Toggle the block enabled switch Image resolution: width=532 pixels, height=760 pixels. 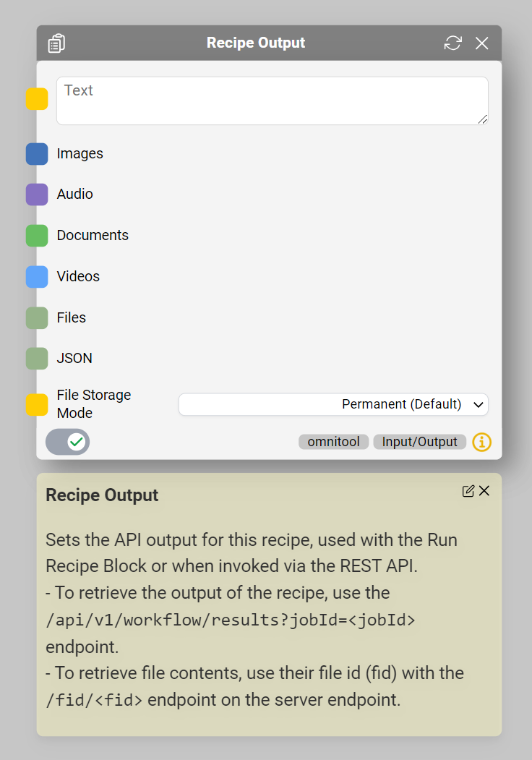pos(68,442)
